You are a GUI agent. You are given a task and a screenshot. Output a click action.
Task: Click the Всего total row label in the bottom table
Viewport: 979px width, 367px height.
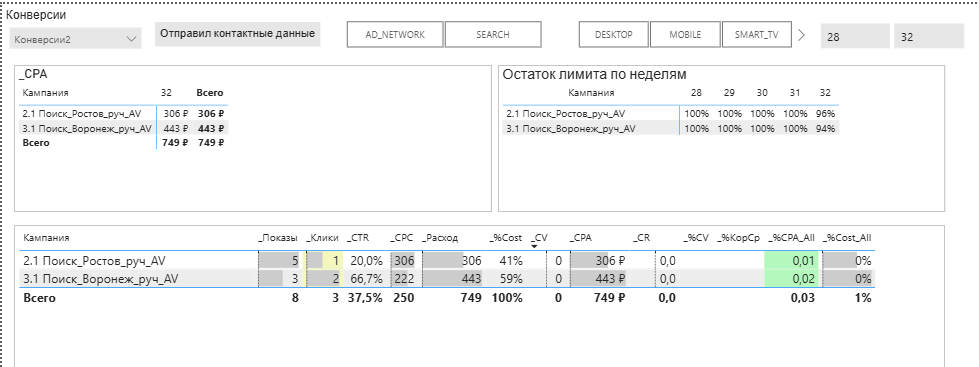click(39, 298)
